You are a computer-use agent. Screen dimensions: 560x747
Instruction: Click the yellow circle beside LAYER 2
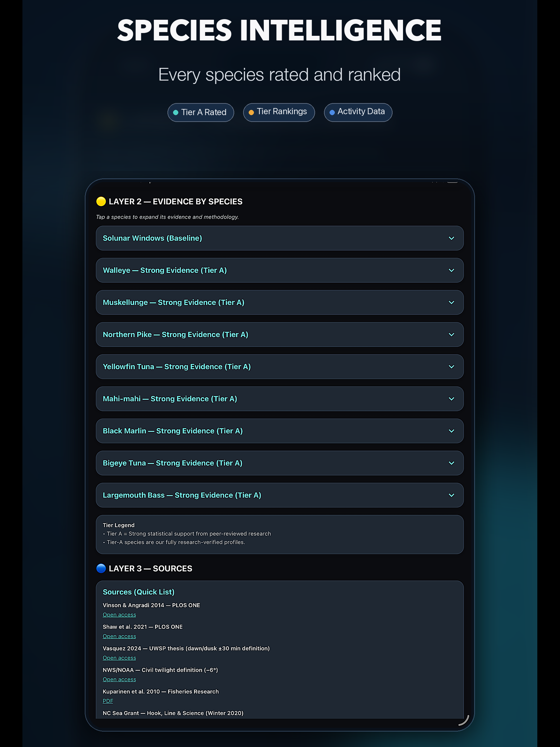pyautogui.click(x=101, y=201)
